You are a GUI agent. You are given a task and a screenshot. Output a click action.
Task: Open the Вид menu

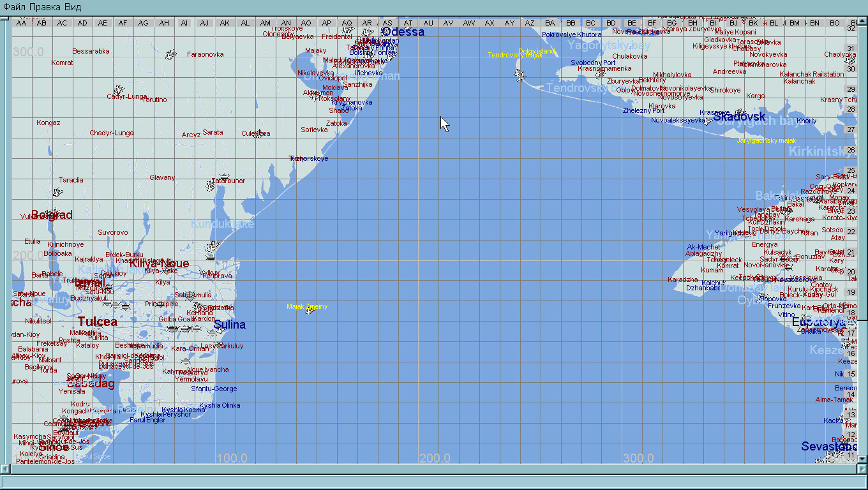pos(72,7)
